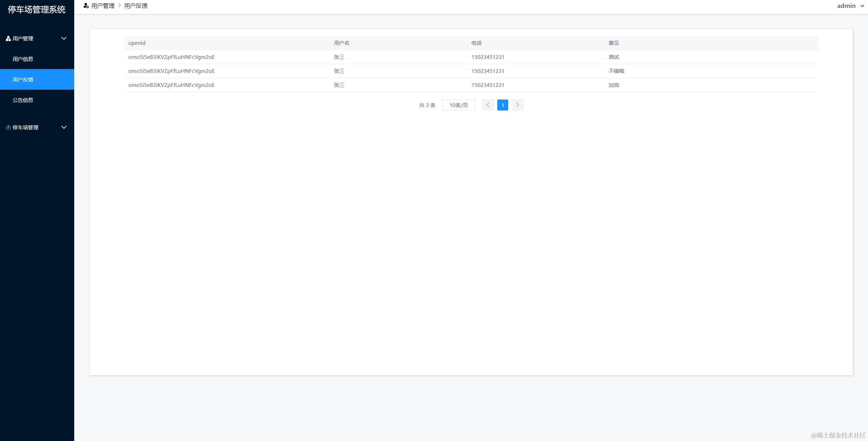This screenshot has width=868, height=441.
Task: Open the 公告信息 menu item
Action: pos(23,100)
